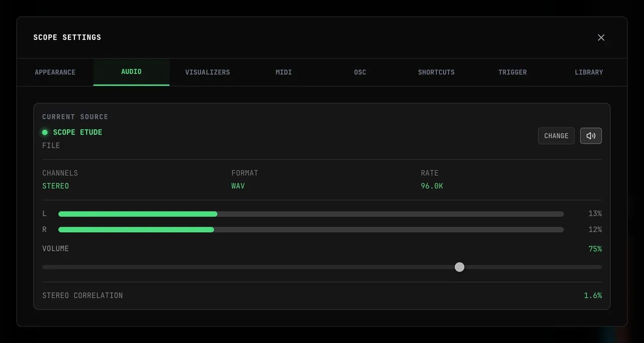Click the 13% left level readout
Image resolution: width=644 pixels, height=343 pixels.
coord(595,214)
